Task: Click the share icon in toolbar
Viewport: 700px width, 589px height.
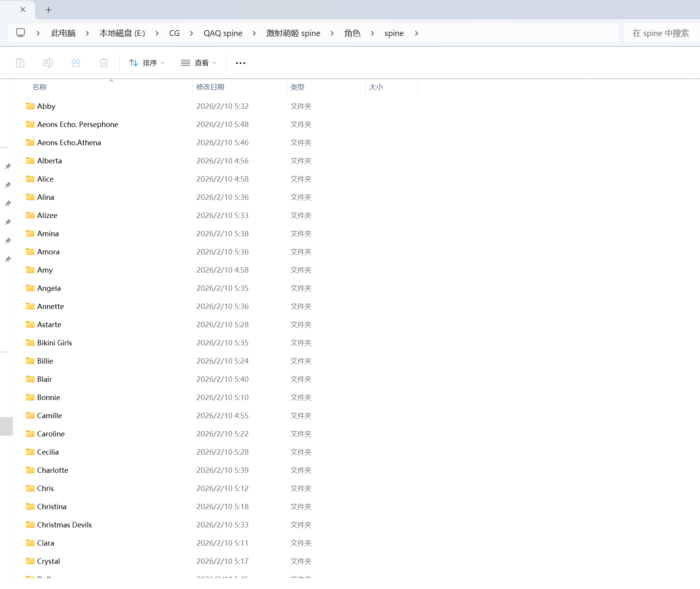Action: tap(76, 63)
